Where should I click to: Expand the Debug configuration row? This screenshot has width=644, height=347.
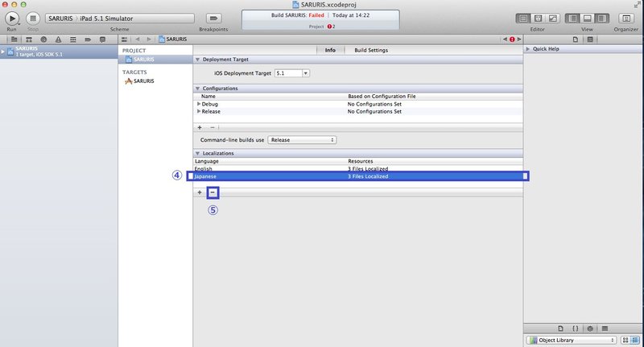click(199, 104)
